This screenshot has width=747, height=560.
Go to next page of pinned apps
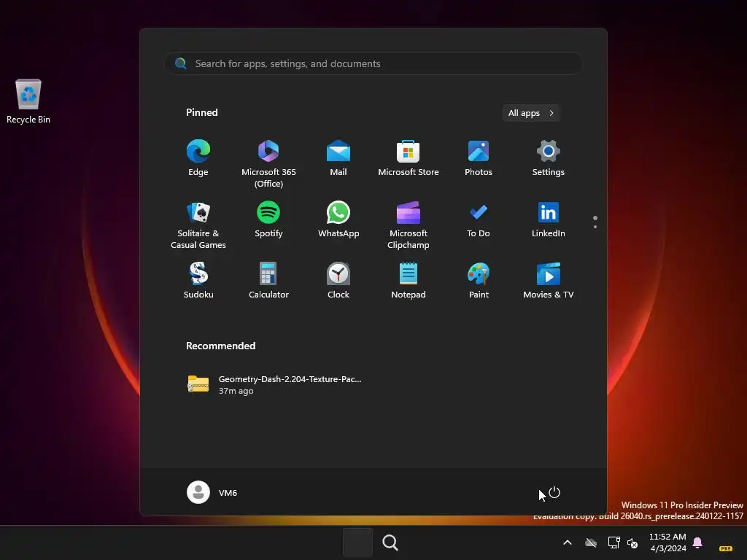[595, 227]
